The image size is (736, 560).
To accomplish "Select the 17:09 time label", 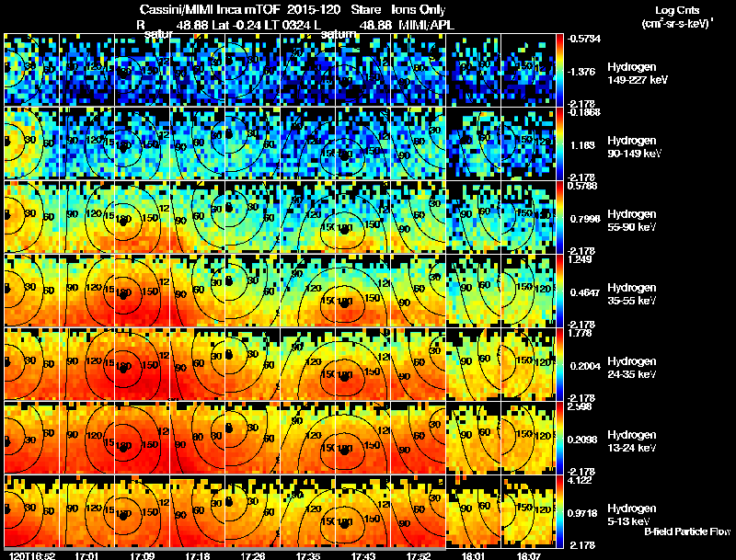I will tap(143, 555).
